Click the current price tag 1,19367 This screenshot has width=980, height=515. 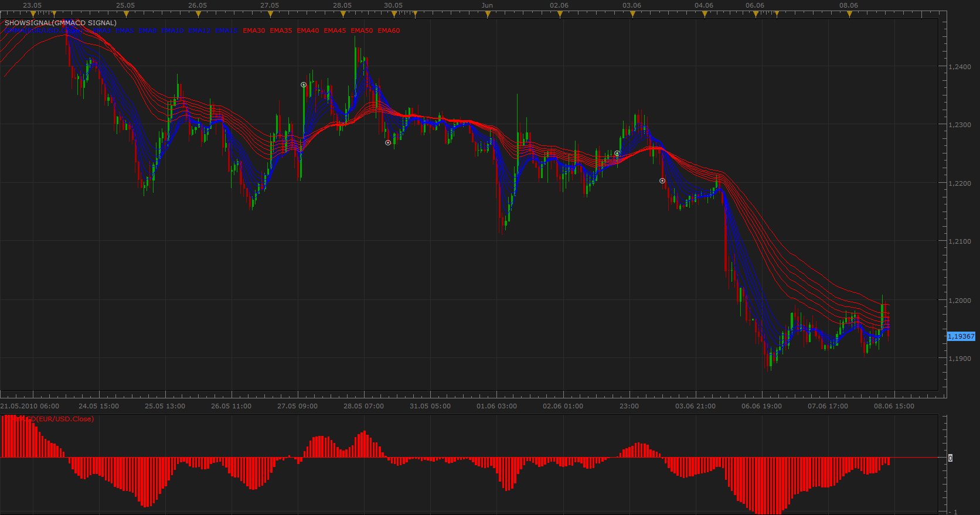click(x=961, y=336)
